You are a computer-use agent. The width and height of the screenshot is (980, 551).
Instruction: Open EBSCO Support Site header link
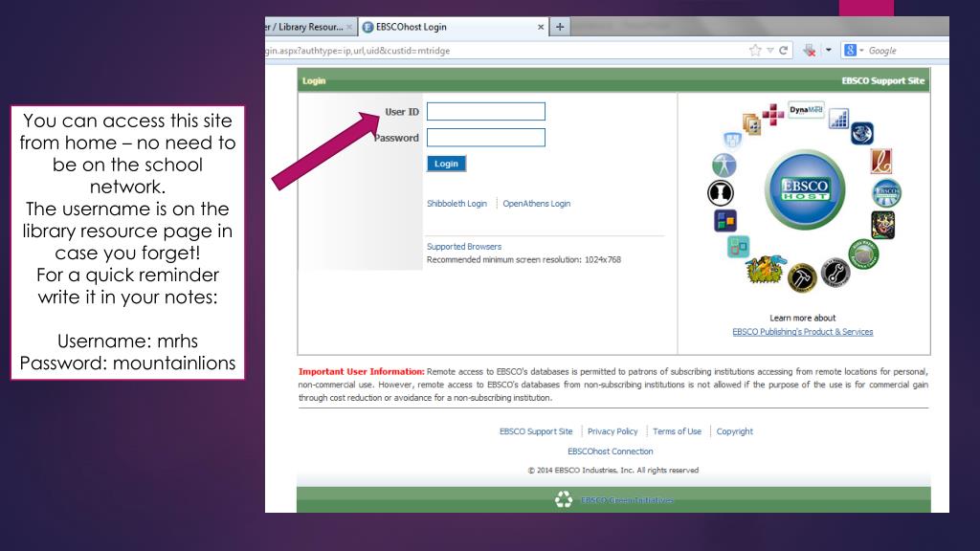pyautogui.click(x=882, y=80)
